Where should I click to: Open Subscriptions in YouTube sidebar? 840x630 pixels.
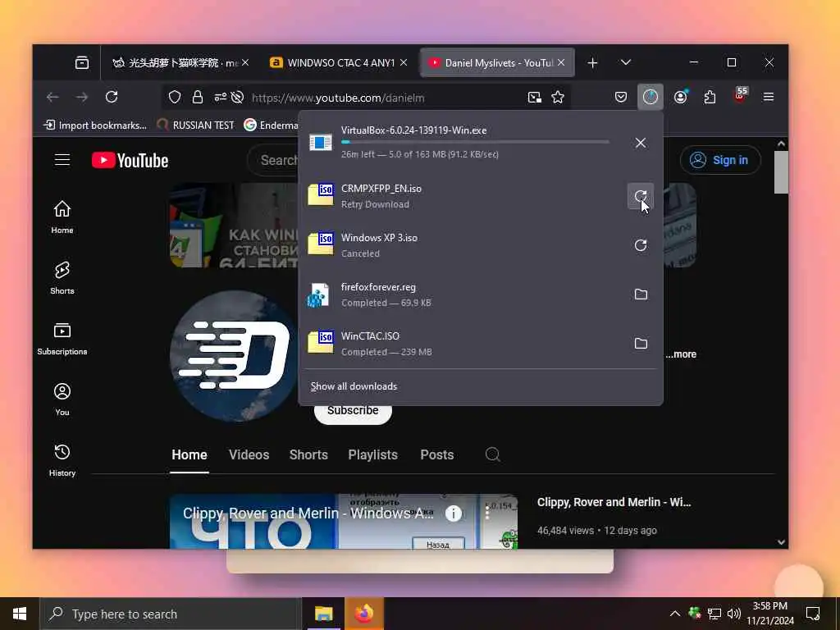tap(62, 339)
